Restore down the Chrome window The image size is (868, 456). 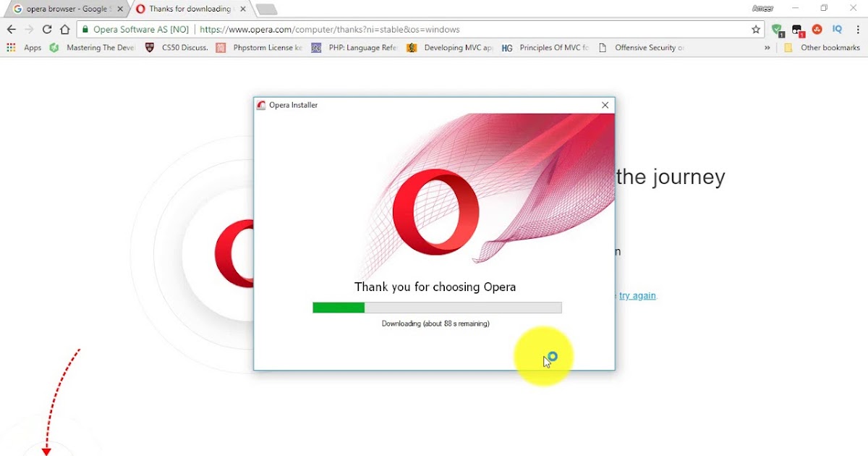[824, 9]
